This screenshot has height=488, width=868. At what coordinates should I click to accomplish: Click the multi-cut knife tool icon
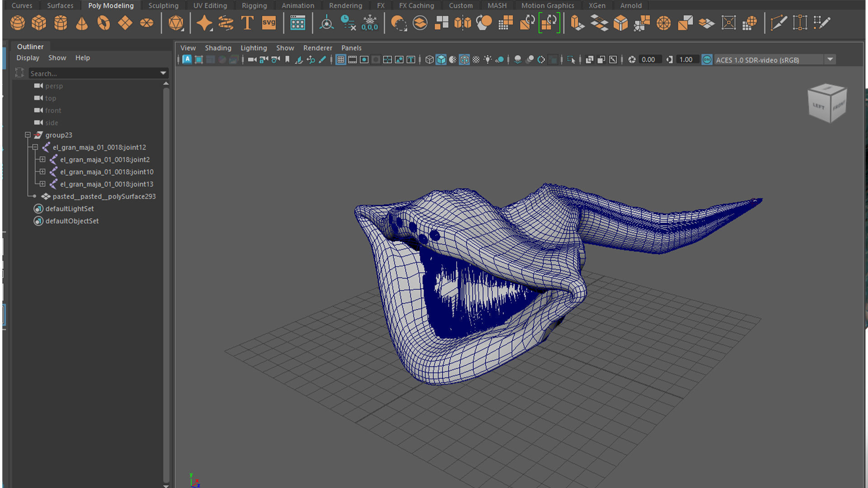tap(778, 23)
